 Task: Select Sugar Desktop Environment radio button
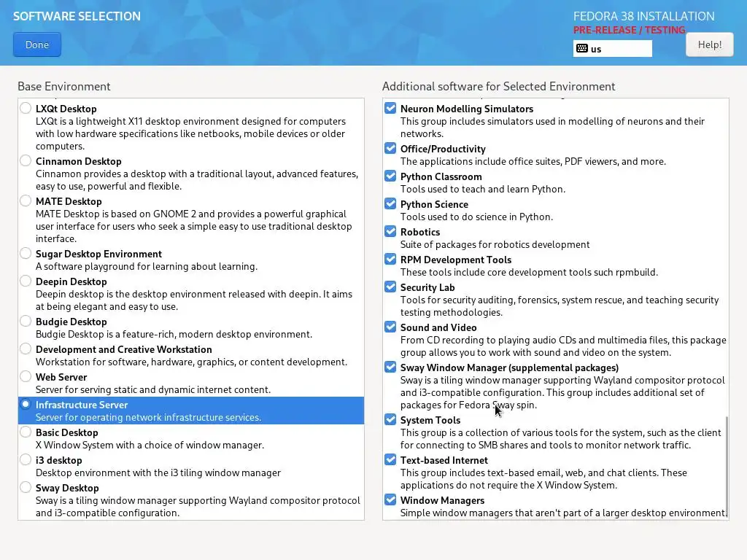click(26, 253)
